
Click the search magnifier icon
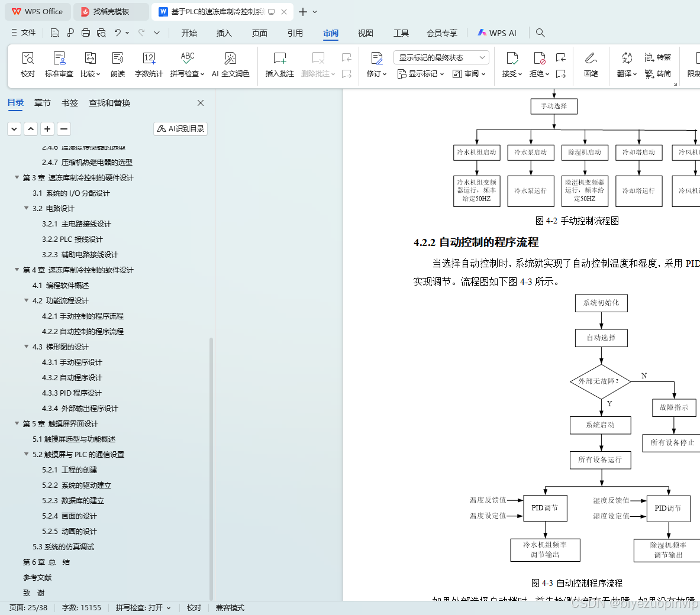(540, 33)
